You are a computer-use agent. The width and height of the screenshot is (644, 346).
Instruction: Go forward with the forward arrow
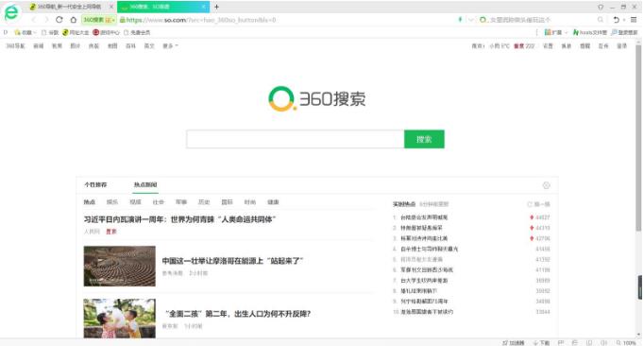46,20
